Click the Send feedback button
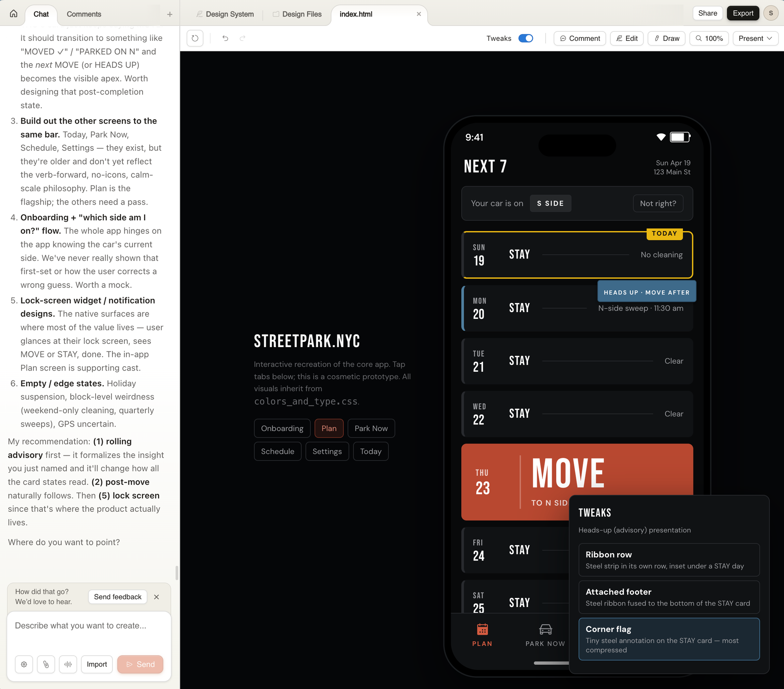The height and width of the screenshot is (689, 784). (117, 596)
